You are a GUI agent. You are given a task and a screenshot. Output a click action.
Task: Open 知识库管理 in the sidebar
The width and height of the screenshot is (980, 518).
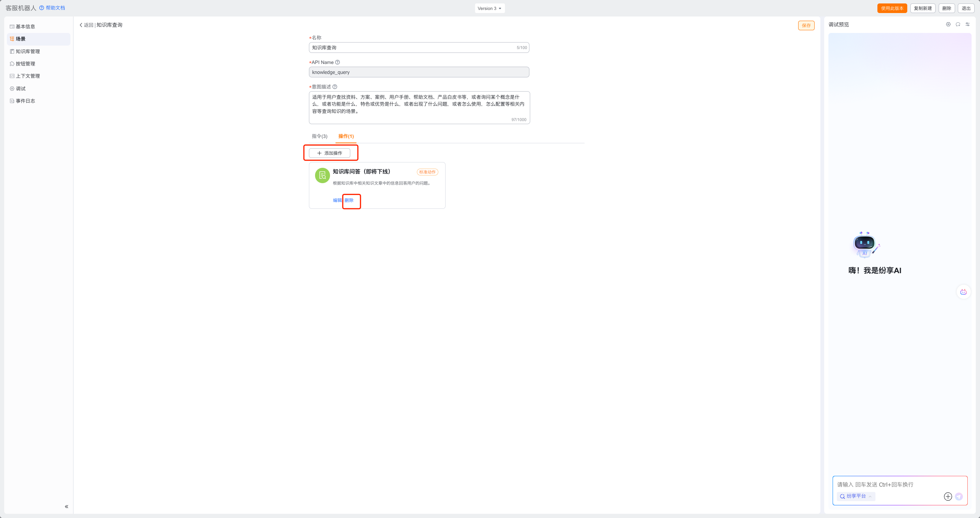pos(28,51)
